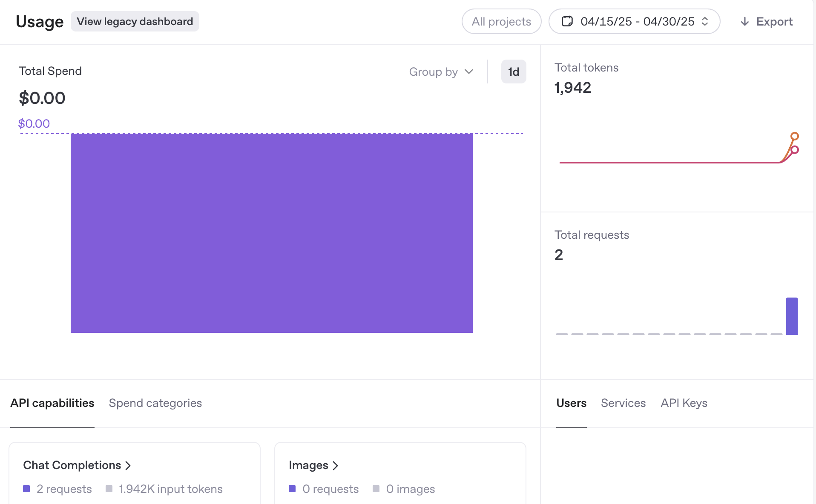
Task: Click the chevron next to Chat Completions
Action: pos(128,466)
